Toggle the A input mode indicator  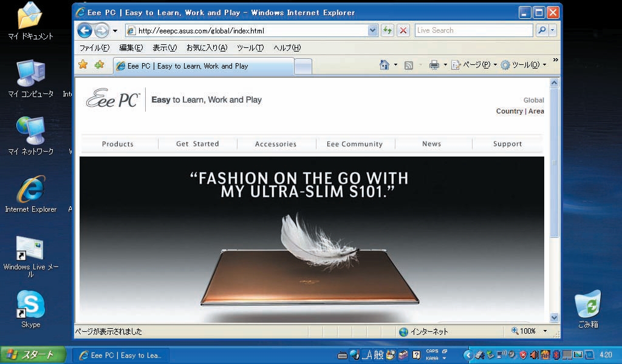(x=367, y=355)
